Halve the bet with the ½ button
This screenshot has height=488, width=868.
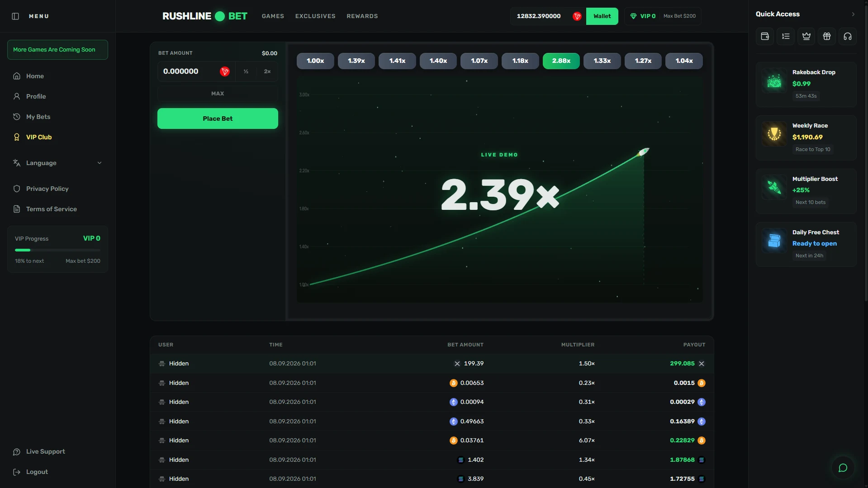pyautogui.click(x=246, y=71)
